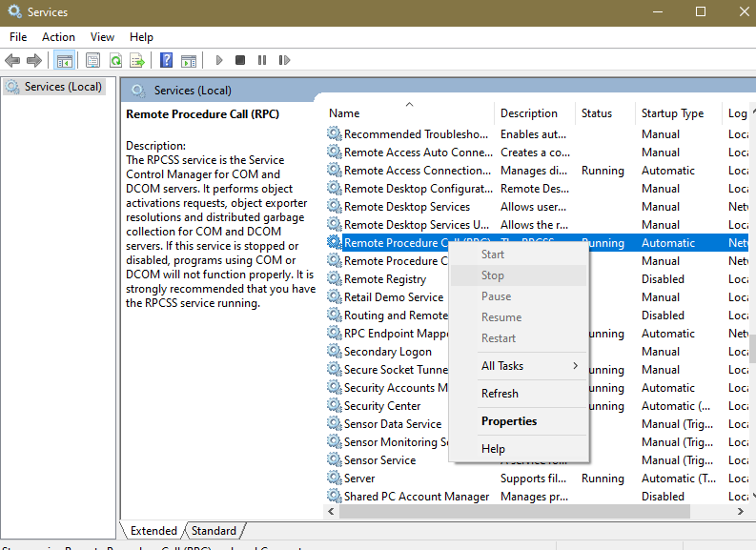Click the horizontal scrollbar right arrow
This screenshot has height=550, width=756.
coord(740,512)
